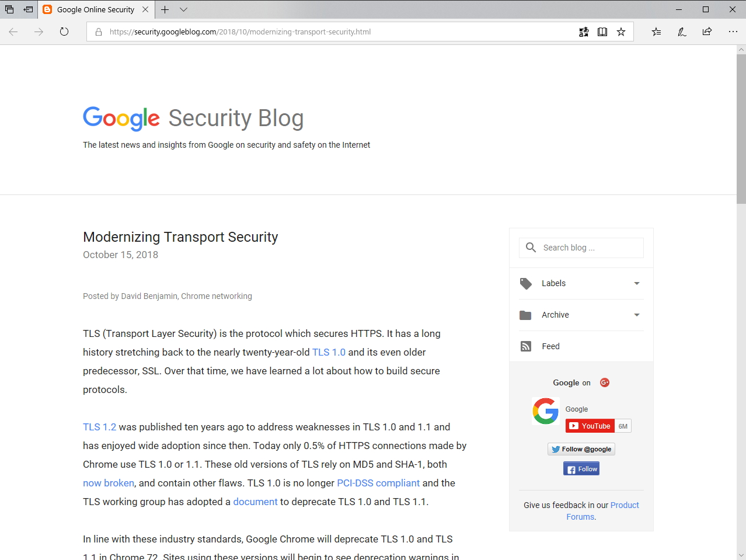
Task: Open the Favorites hub
Action: (656, 32)
